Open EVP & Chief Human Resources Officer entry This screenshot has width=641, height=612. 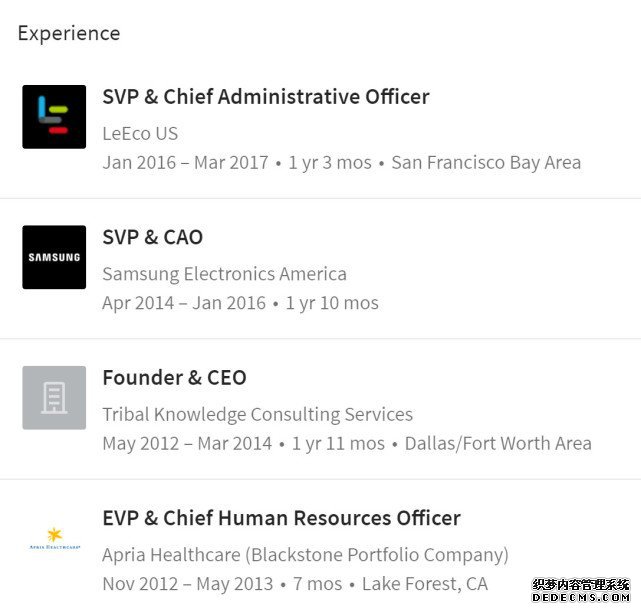[281, 518]
